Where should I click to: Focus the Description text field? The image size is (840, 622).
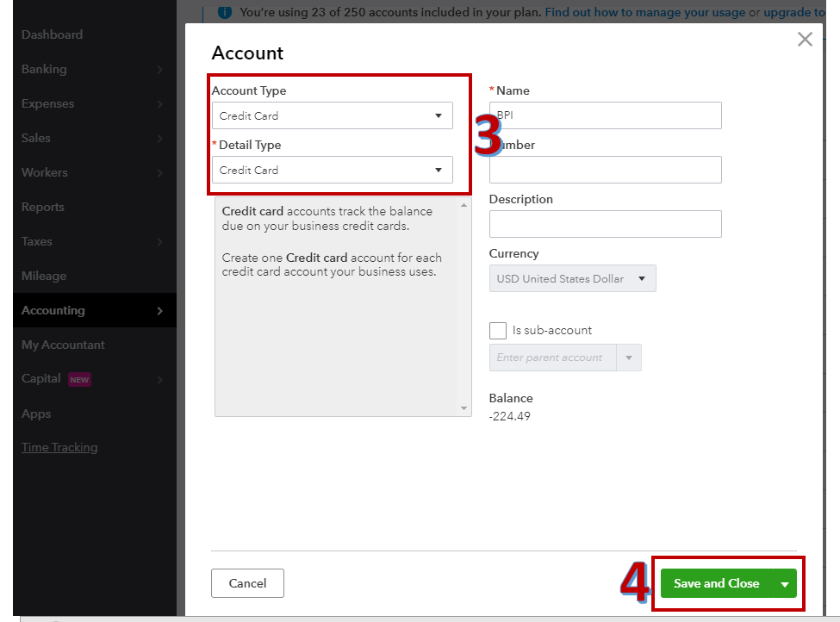[x=605, y=224]
